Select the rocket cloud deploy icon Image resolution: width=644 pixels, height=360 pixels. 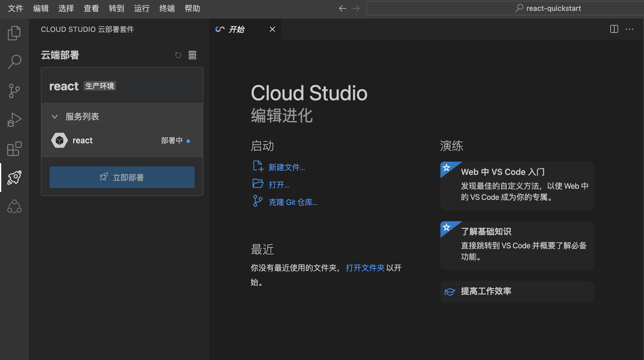(x=14, y=178)
